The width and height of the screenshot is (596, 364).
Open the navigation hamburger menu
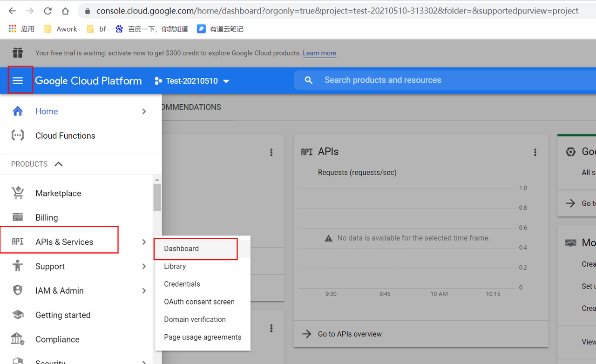[19, 80]
